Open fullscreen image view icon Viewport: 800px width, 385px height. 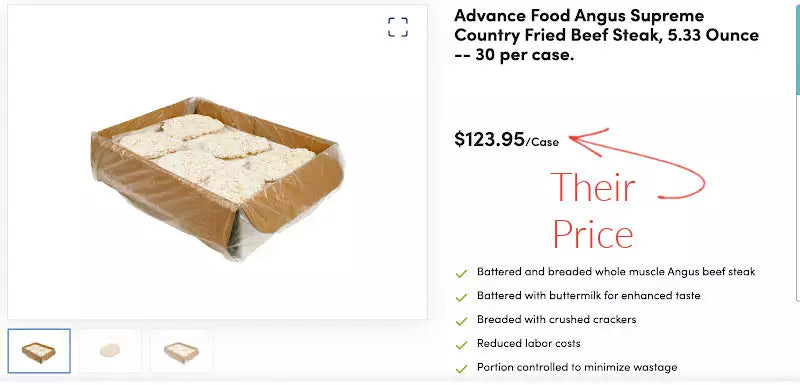(397, 27)
